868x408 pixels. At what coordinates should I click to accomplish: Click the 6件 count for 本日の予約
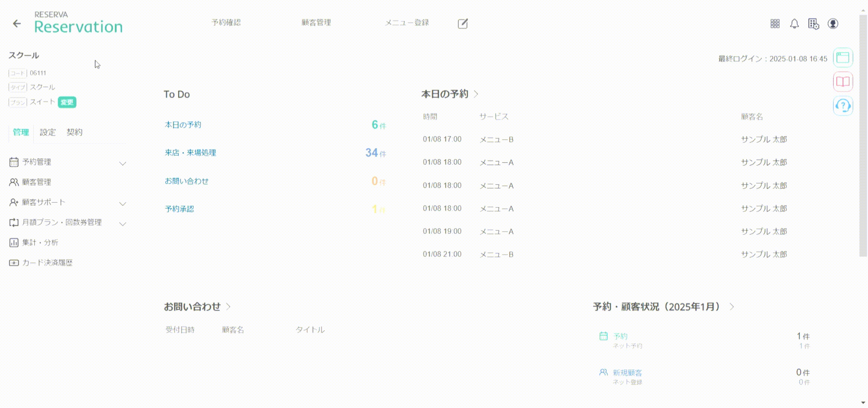379,125
